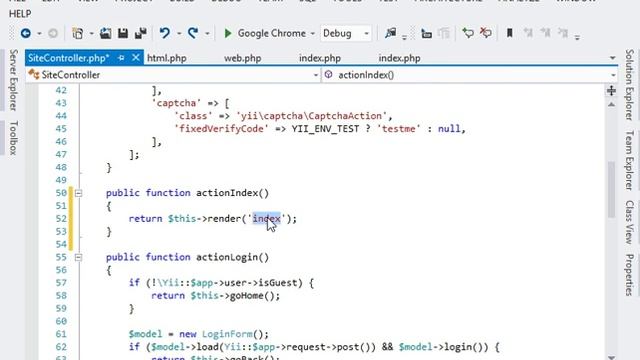640x360 pixels.
Task: Open the Navigate Backward history dropdown
Action: (x=39, y=33)
